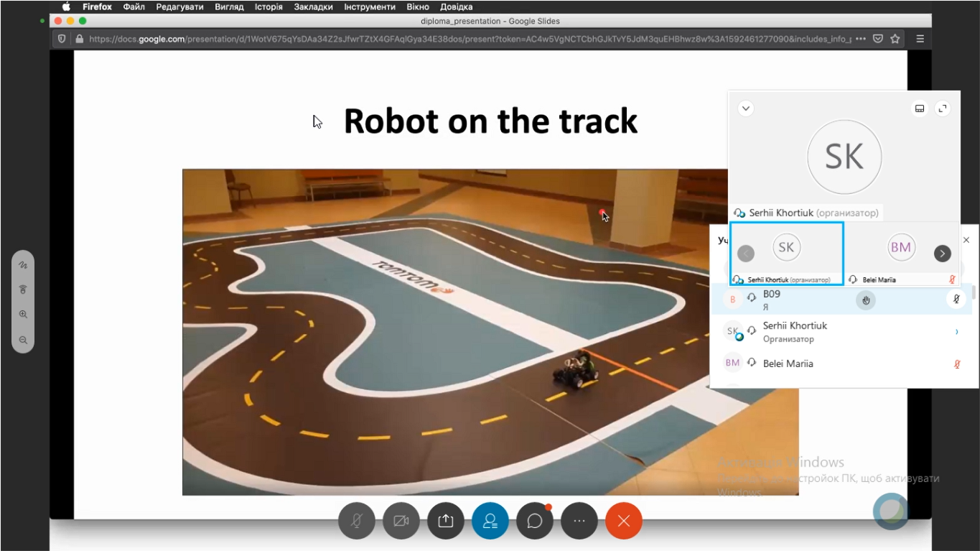
Task: Open the Закладки menu
Action: (x=313, y=6)
